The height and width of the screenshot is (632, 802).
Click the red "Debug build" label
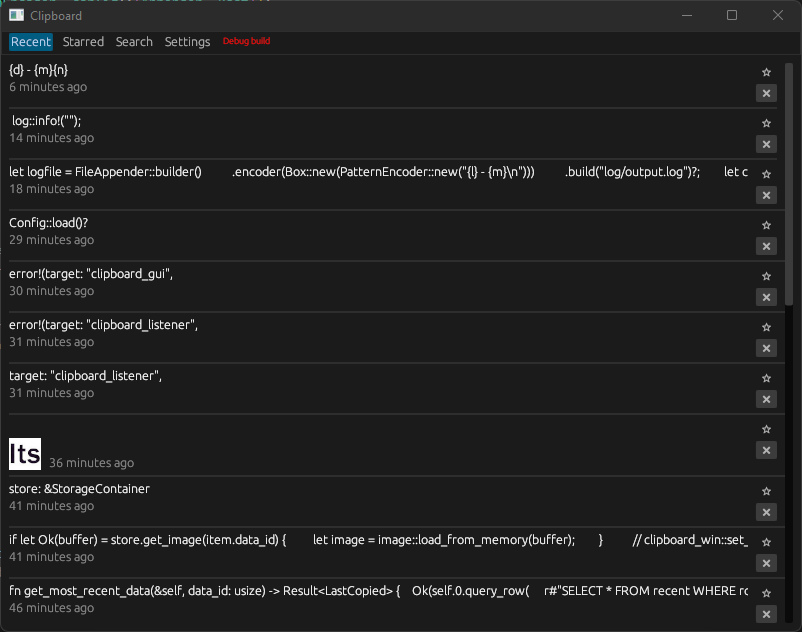[x=246, y=42]
